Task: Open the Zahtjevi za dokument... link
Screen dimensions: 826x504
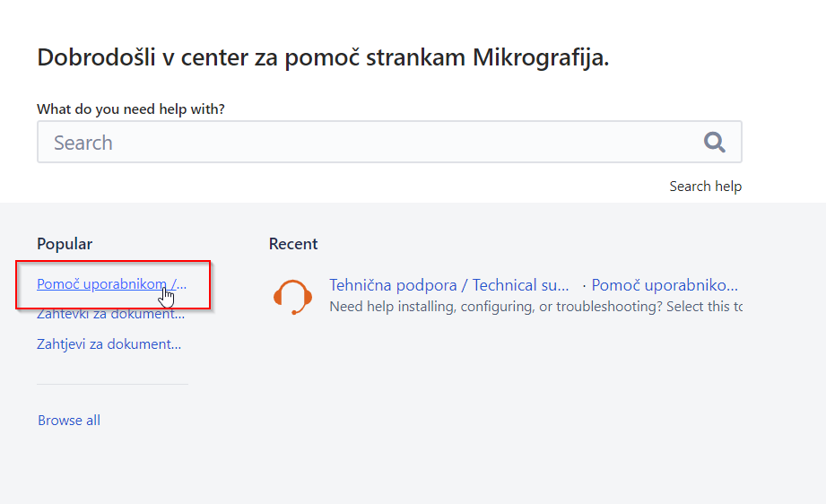Action: (x=109, y=343)
